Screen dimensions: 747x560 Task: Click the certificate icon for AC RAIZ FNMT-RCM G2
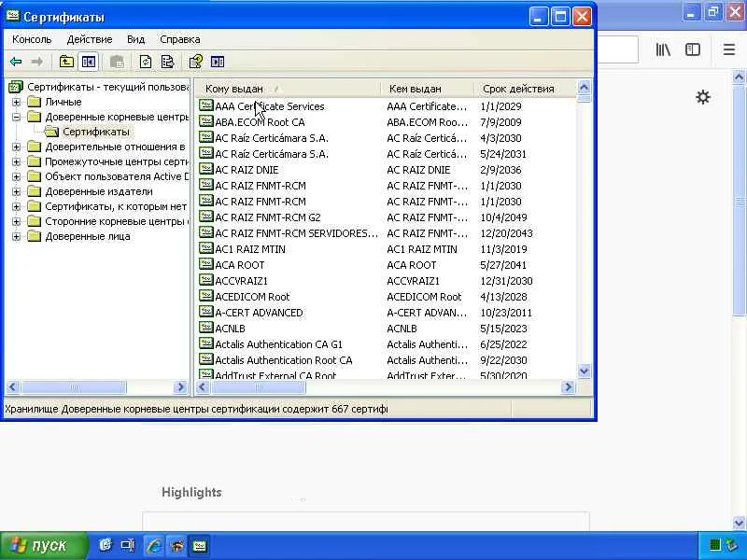[205, 217]
